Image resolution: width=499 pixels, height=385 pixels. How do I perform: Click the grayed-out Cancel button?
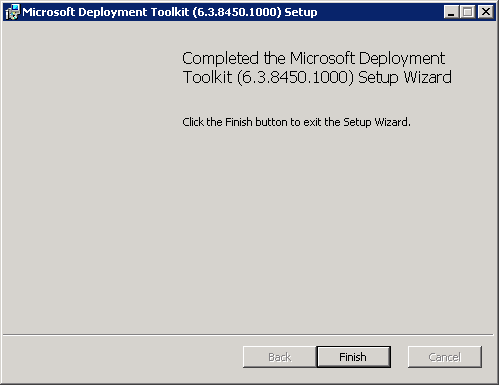point(445,357)
